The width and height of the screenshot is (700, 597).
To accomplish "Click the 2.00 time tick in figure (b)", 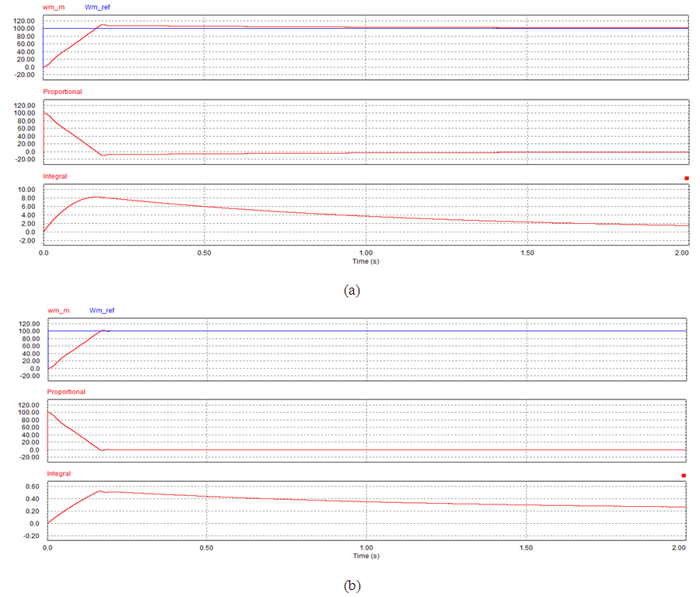I will 679,549.
